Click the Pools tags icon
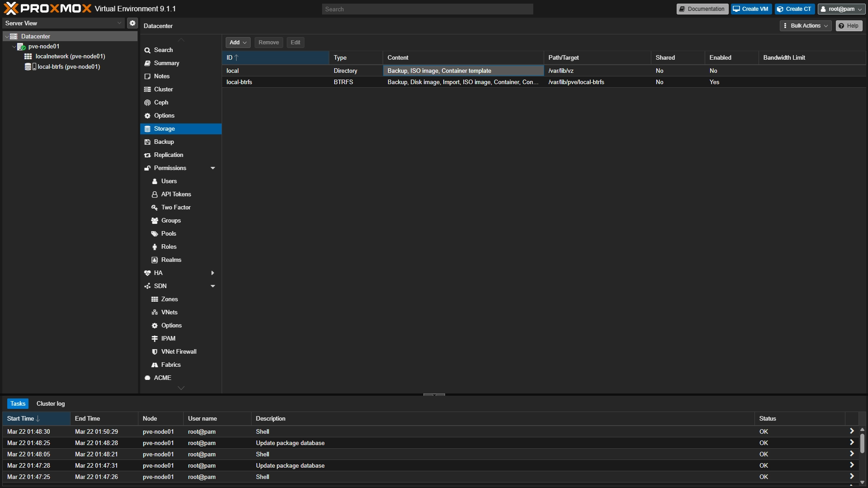This screenshot has height=488, width=868. [x=155, y=234]
